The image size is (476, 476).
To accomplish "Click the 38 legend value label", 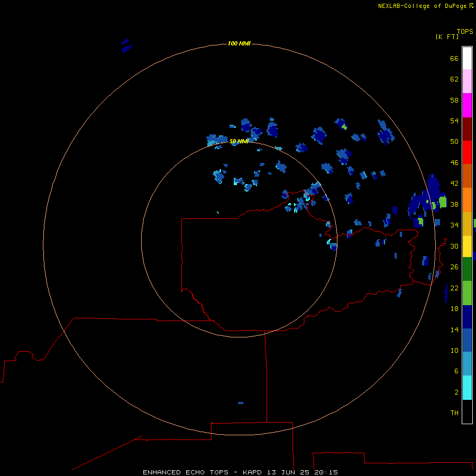I will [454, 204].
